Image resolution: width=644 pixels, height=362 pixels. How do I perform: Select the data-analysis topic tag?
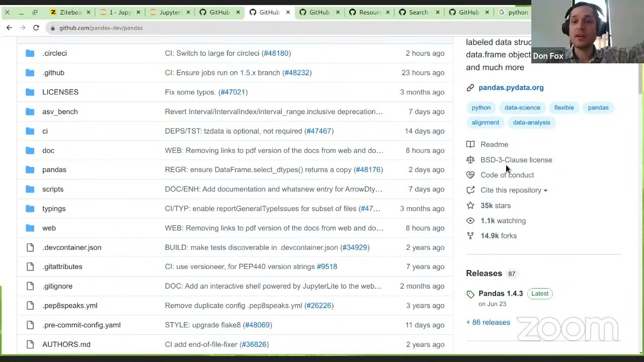tap(531, 122)
